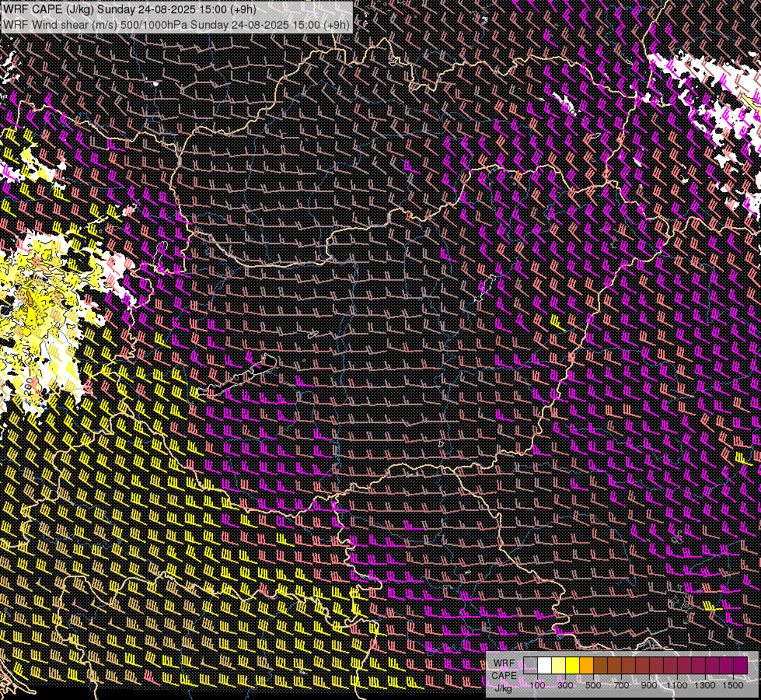Click the legend value 1500

tap(733, 685)
